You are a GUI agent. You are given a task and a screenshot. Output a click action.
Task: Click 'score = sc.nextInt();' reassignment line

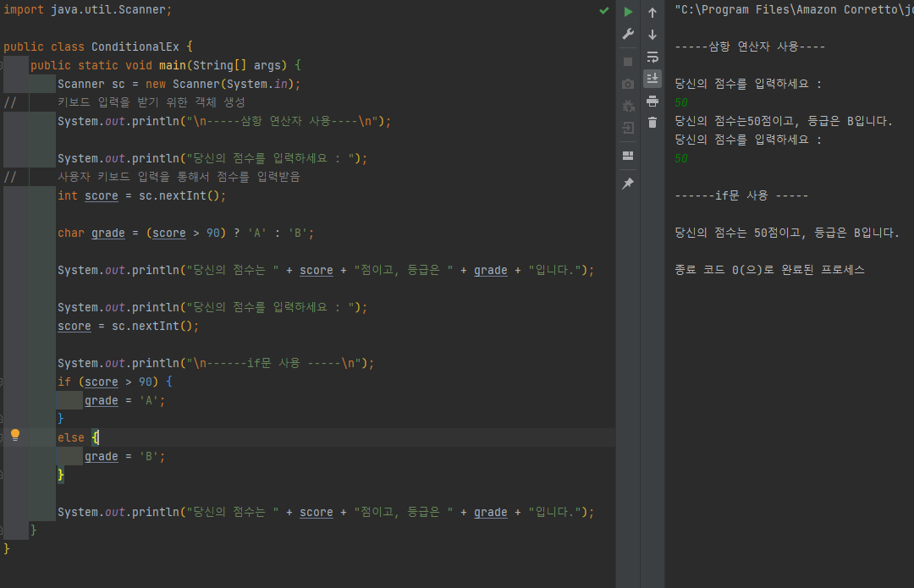pos(129,327)
